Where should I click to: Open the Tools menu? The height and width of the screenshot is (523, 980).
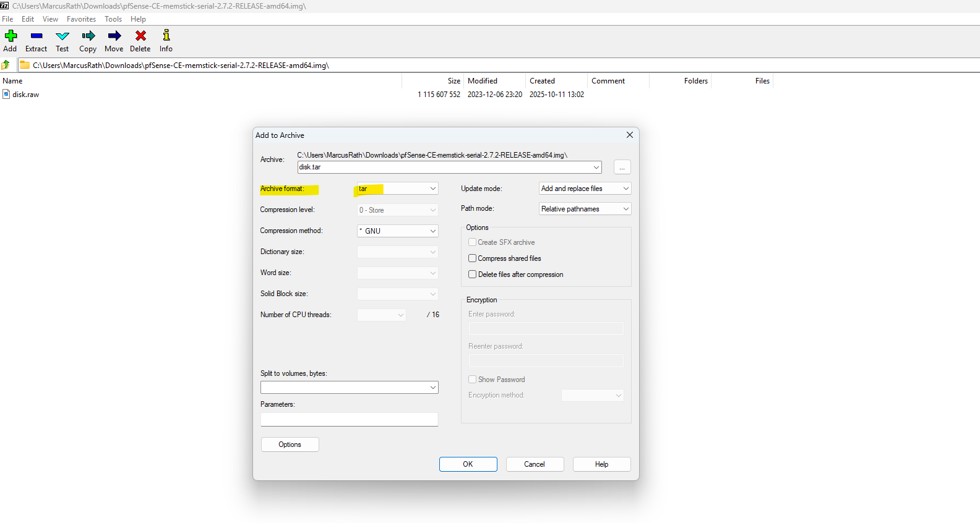[113, 19]
